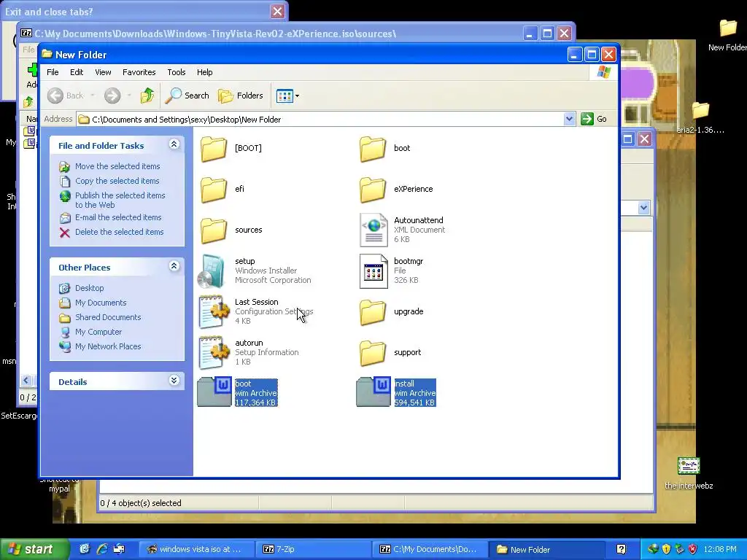This screenshot has width=747, height=560.
Task: Select the [BOOT] folder icon
Action: pos(214,149)
